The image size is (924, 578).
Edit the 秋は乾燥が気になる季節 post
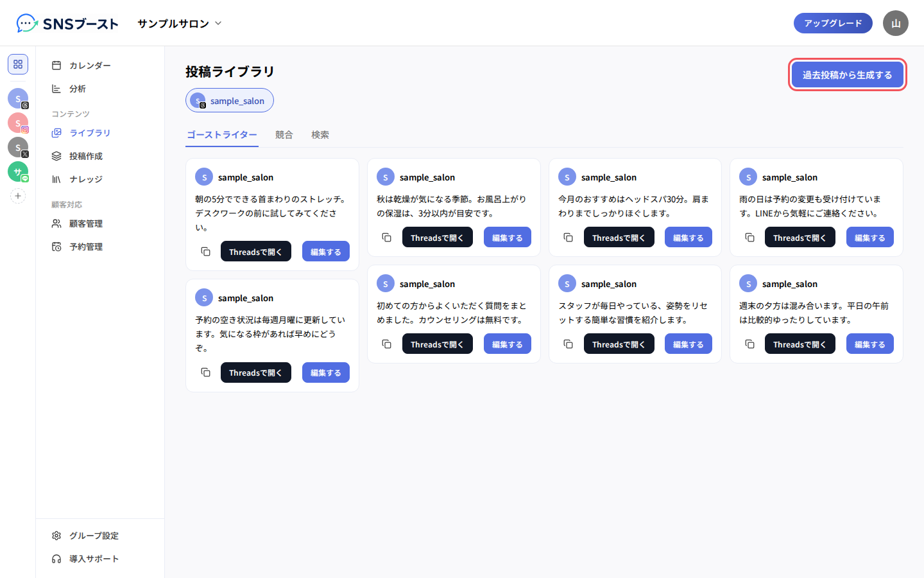(x=508, y=238)
